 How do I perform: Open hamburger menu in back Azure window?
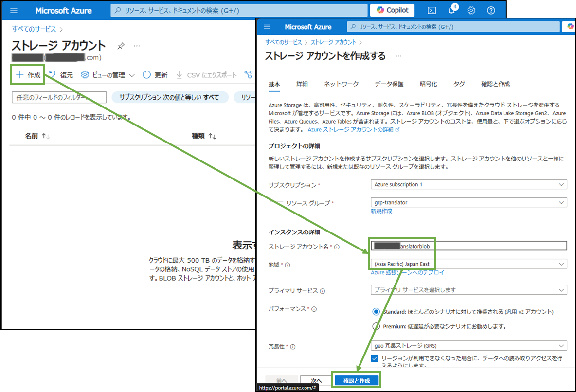pos(14,10)
